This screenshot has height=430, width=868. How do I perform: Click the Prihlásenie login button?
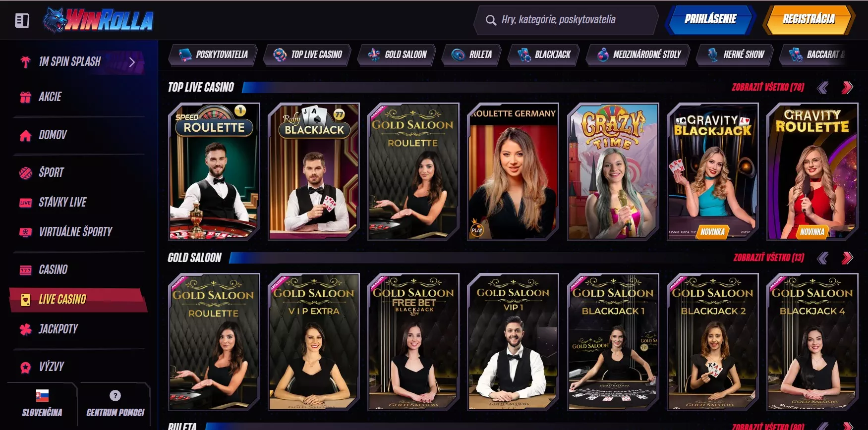(710, 20)
